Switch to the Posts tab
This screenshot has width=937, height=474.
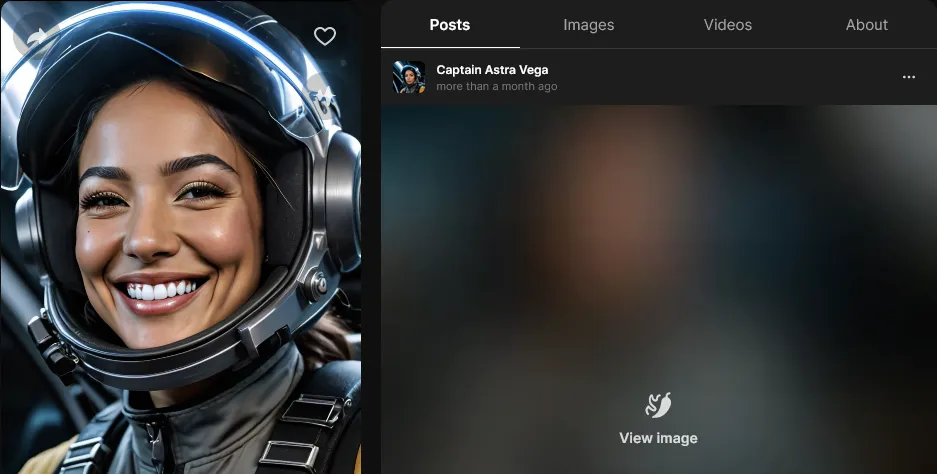(x=450, y=25)
